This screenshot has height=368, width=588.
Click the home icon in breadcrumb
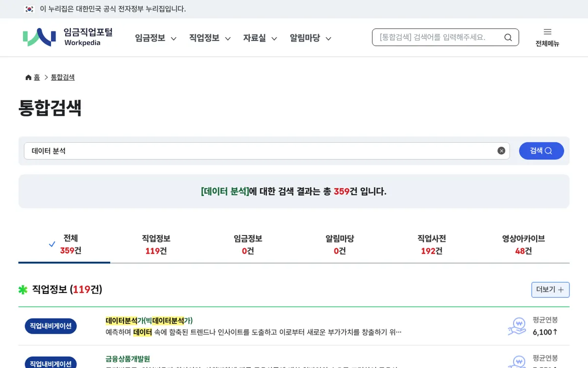28,78
